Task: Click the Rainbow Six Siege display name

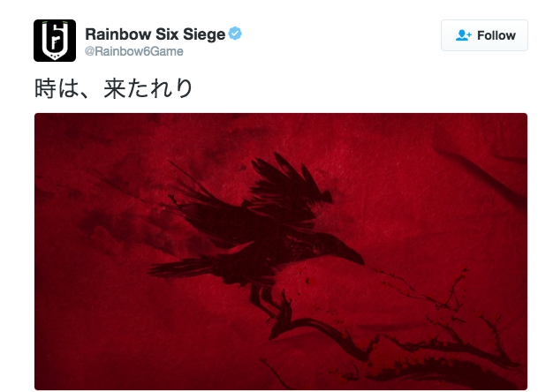Action: [155, 34]
